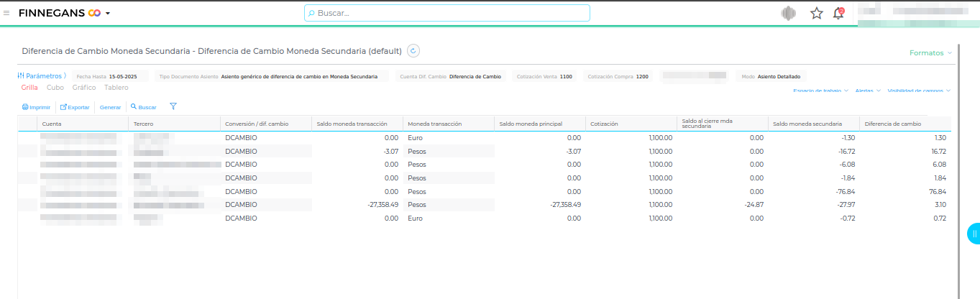Viewport: 980px width, 299px height.
Task: Open the hamburger menu beside Finnegans logo
Action: point(6,13)
